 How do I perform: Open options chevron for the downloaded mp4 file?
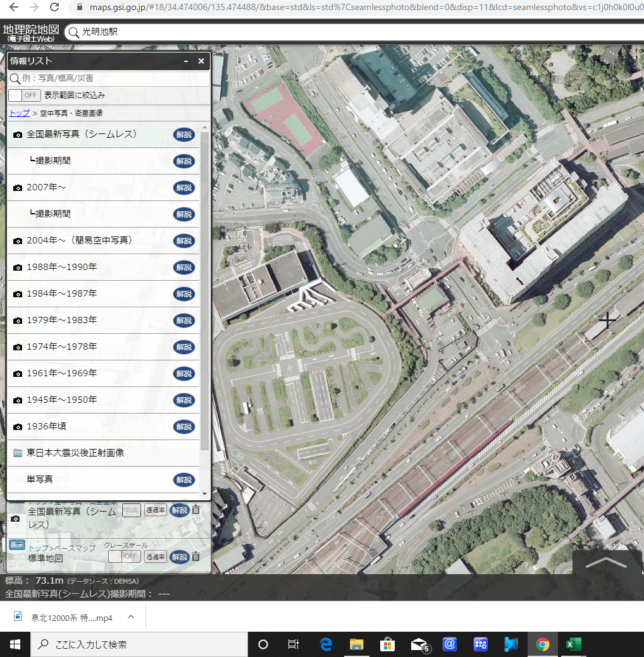[131, 617]
